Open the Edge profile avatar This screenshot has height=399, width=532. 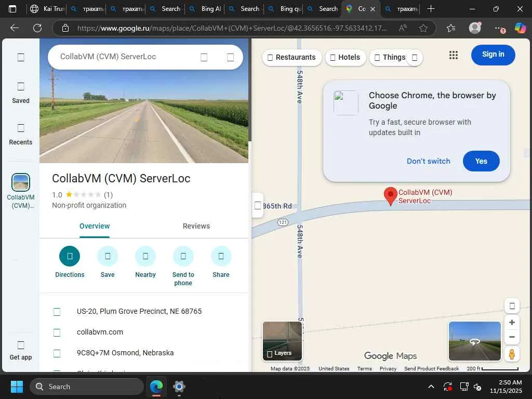[x=475, y=28]
